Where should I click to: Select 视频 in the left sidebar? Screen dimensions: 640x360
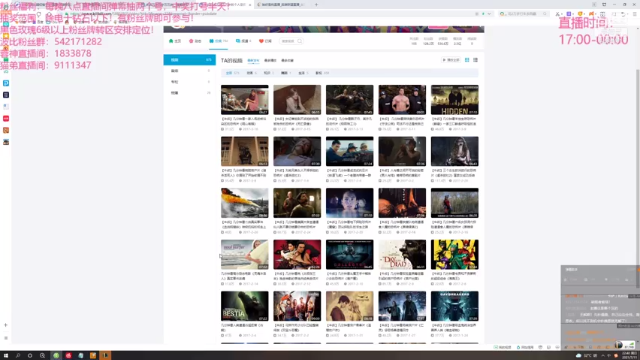point(189,60)
